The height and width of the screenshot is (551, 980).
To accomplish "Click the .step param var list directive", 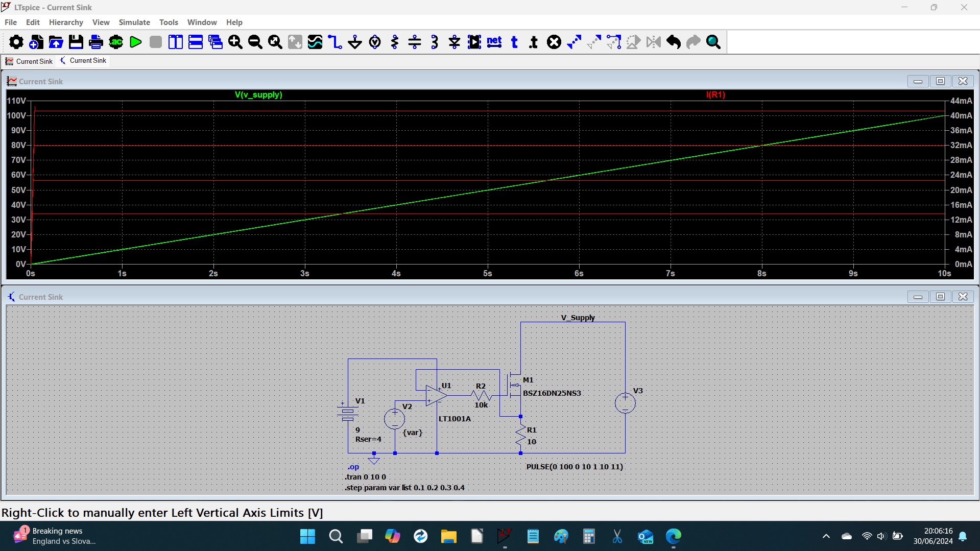I will (404, 488).
